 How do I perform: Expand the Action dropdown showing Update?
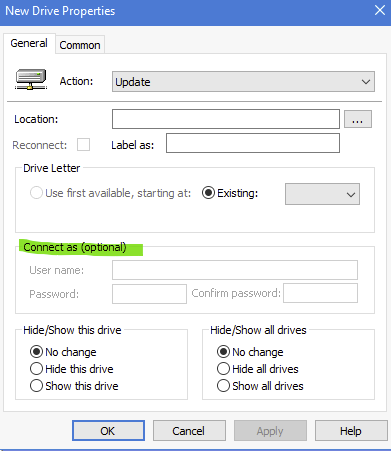[243, 82]
